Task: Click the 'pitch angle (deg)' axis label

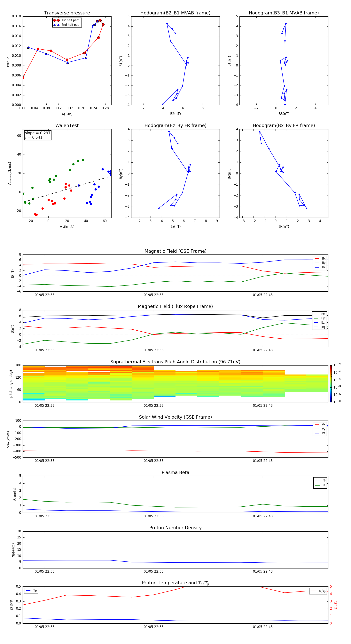Action: click(x=11, y=384)
